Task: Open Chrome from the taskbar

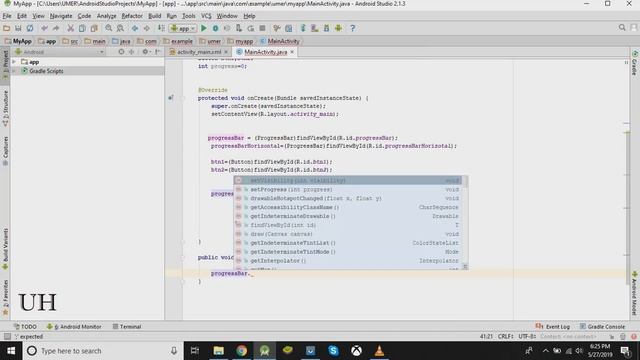Action: [x=242, y=351]
